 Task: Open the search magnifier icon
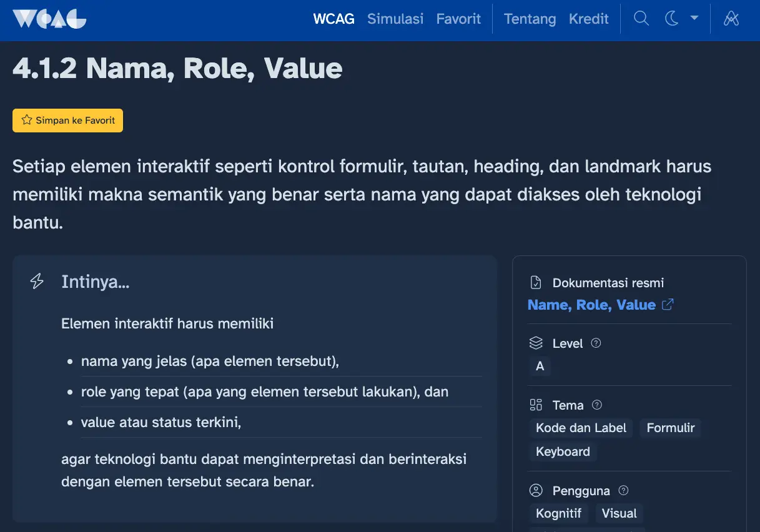pos(641,19)
